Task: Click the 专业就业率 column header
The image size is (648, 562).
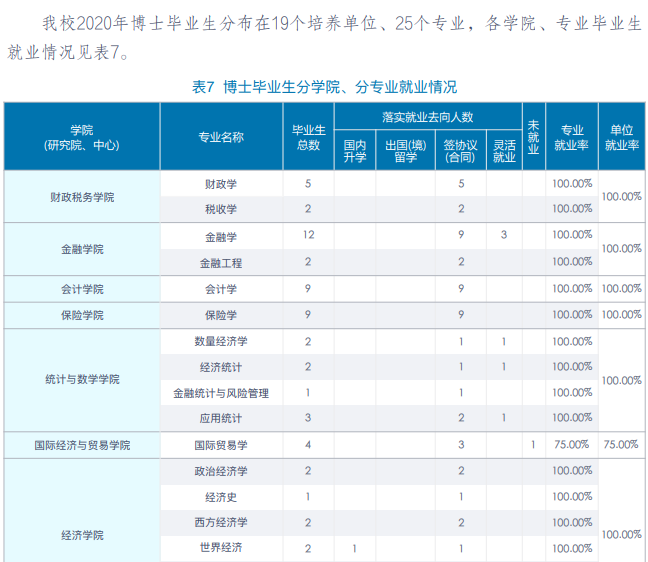Action: point(572,137)
